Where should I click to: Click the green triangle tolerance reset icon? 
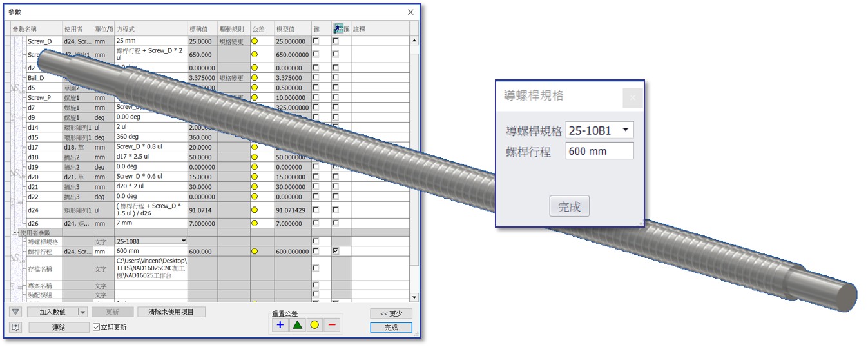tap(297, 325)
